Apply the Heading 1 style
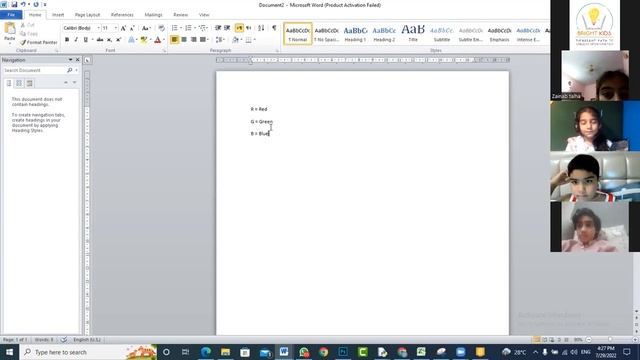Screen dimensions: 640x360 (355, 33)
